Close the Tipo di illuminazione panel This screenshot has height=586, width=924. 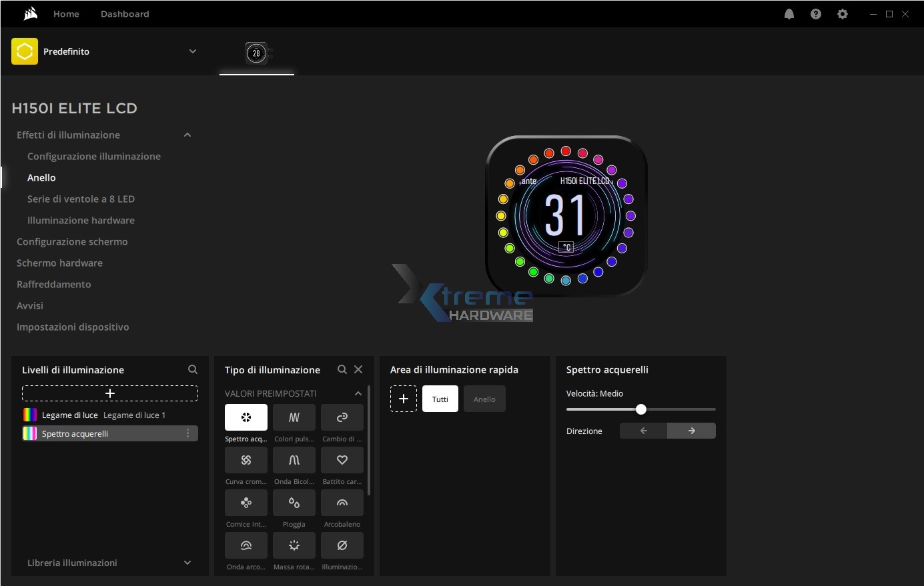(358, 369)
